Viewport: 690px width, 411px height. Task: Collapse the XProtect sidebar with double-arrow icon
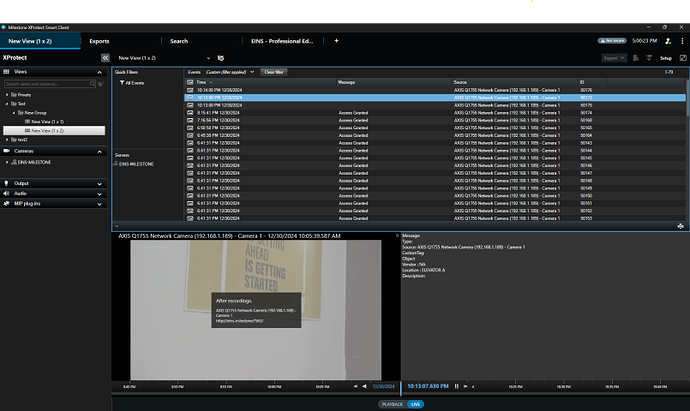tap(105, 59)
